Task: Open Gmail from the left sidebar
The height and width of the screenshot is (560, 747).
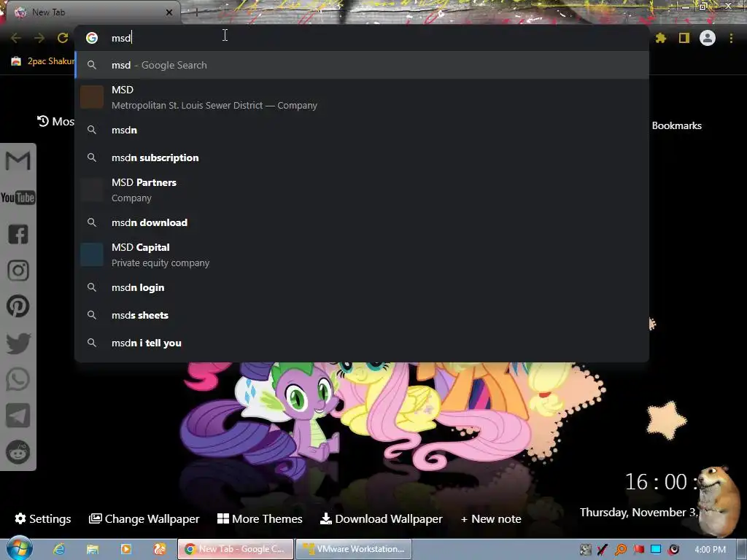Action: pyautogui.click(x=18, y=161)
